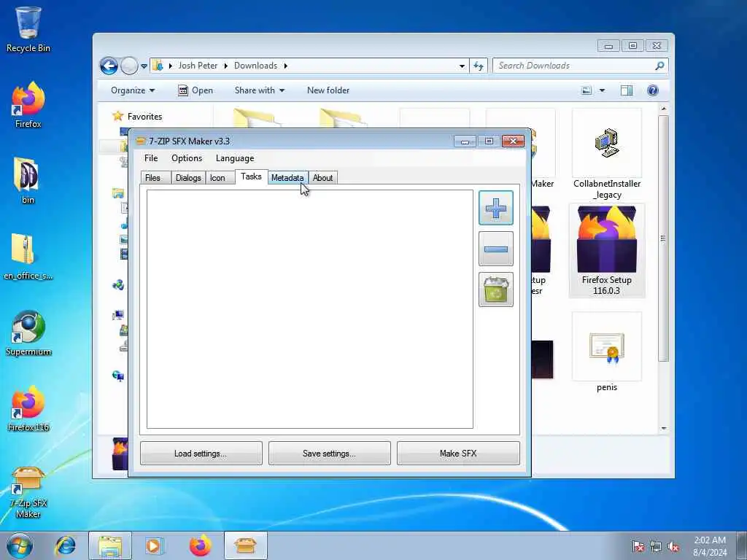747x560 pixels.
Task: Select the CollabnetInstaller_legacy file
Action: tap(607, 155)
